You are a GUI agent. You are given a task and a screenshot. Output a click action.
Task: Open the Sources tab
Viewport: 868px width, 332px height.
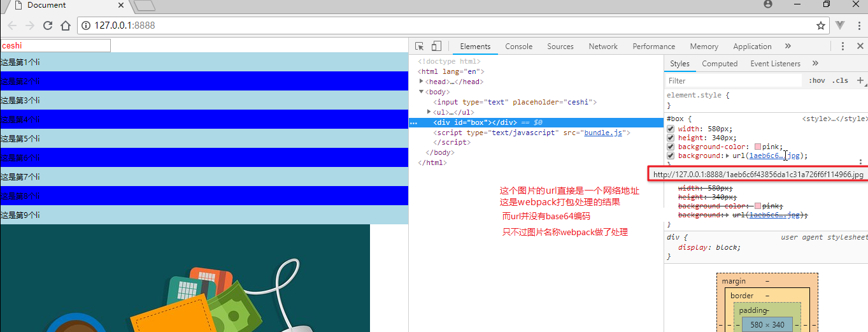pyautogui.click(x=560, y=46)
